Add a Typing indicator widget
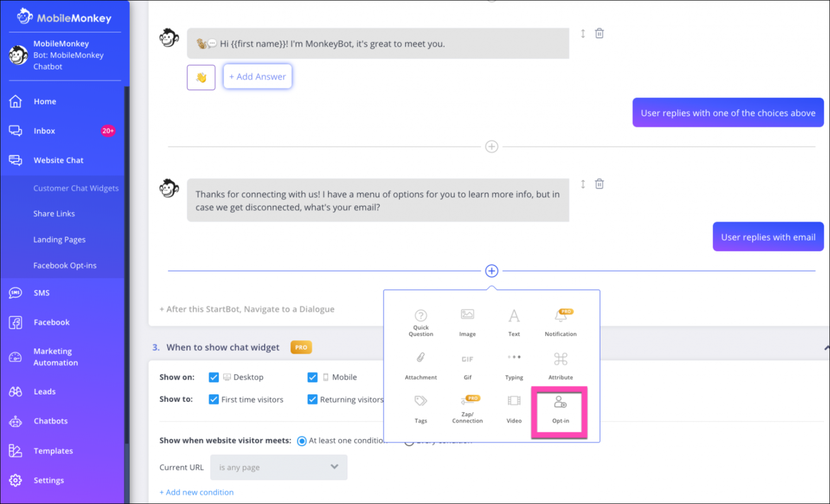Image resolution: width=830 pixels, height=504 pixels. (514, 366)
